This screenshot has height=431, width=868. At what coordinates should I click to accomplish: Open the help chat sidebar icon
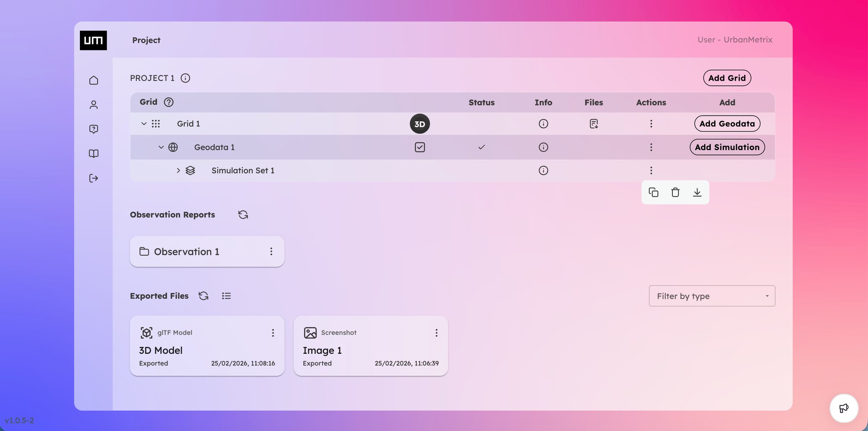coord(94,129)
